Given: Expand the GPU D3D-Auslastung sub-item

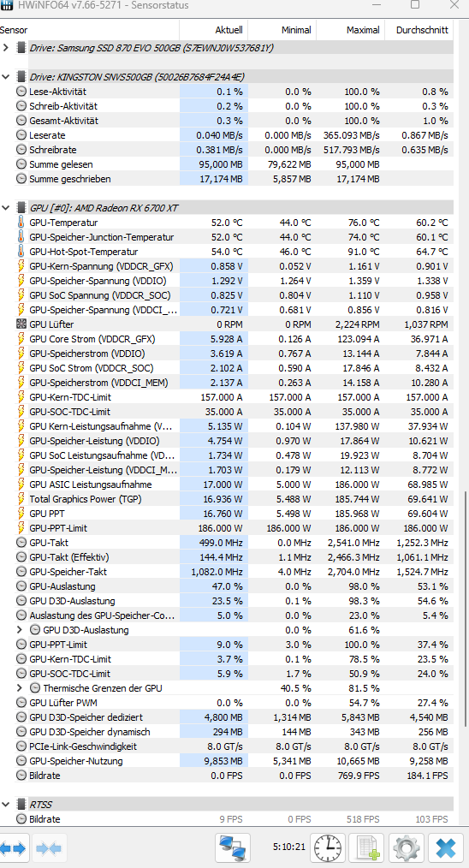Looking at the screenshot, I should (x=20, y=630).
